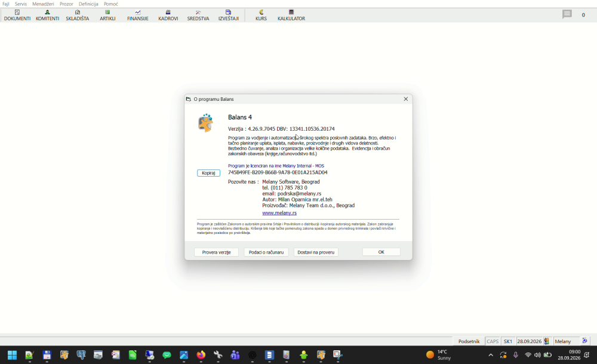Click the CAPS status bar indicator
597x364 pixels.
coord(493,341)
